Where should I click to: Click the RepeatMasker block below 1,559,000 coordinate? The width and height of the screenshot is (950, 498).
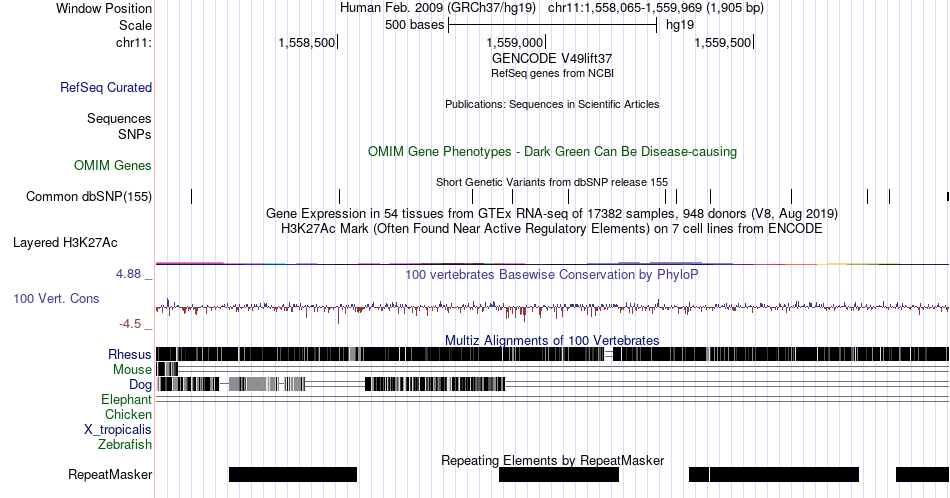pyautogui.click(x=559, y=474)
